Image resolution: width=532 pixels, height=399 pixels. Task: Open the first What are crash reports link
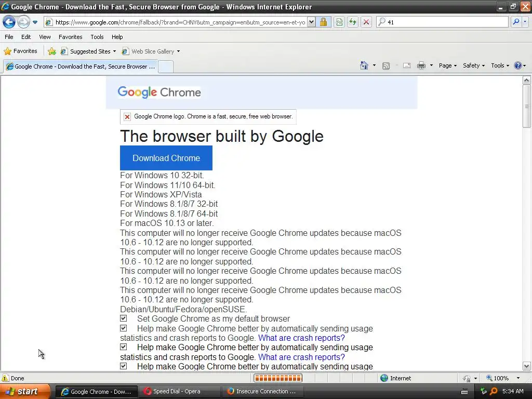coord(301,338)
